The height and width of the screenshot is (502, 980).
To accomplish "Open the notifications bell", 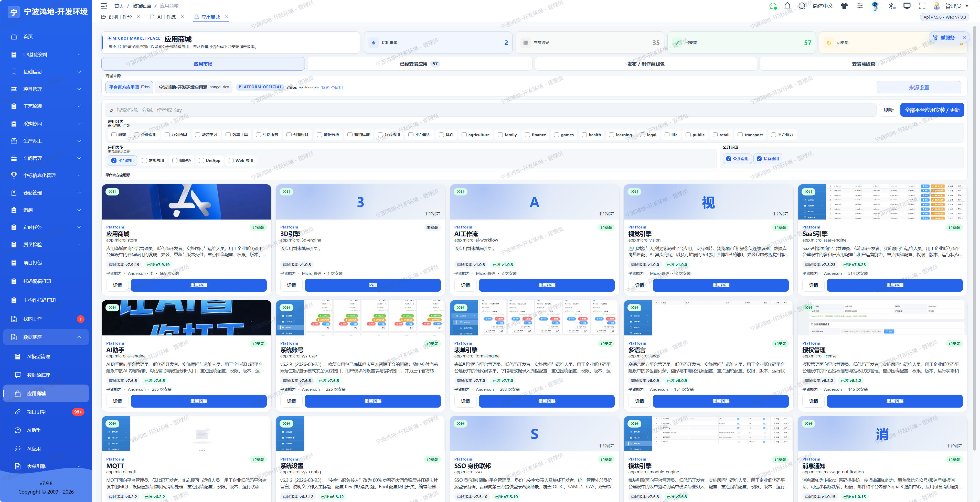I will (x=787, y=6).
